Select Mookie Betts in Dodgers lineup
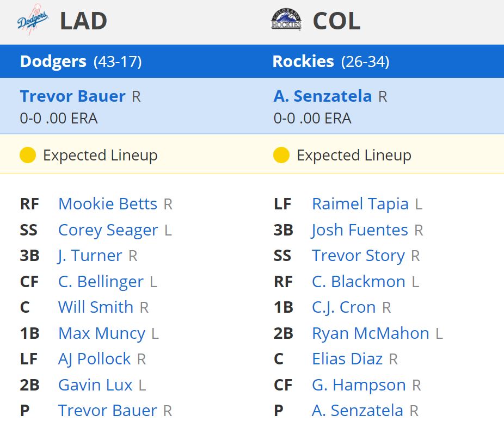The width and height of the screenshot is (504, 434). pyautogui.click(x=108, y=203)
